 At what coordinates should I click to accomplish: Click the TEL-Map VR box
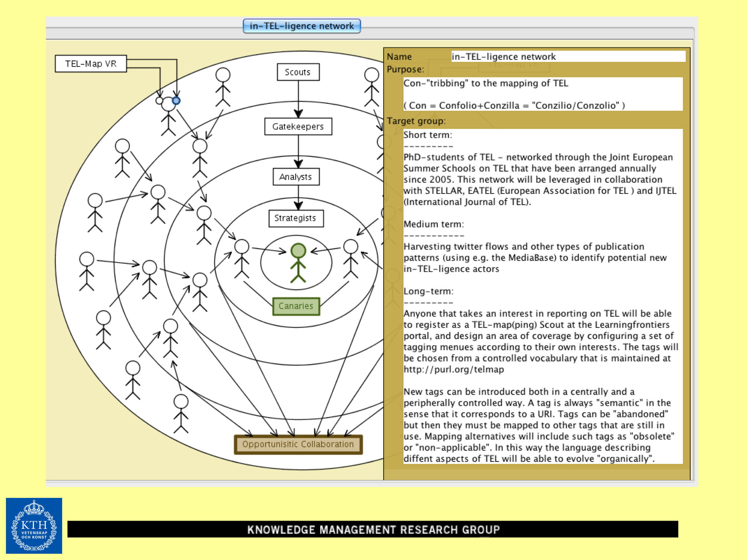tap(91, 64)
